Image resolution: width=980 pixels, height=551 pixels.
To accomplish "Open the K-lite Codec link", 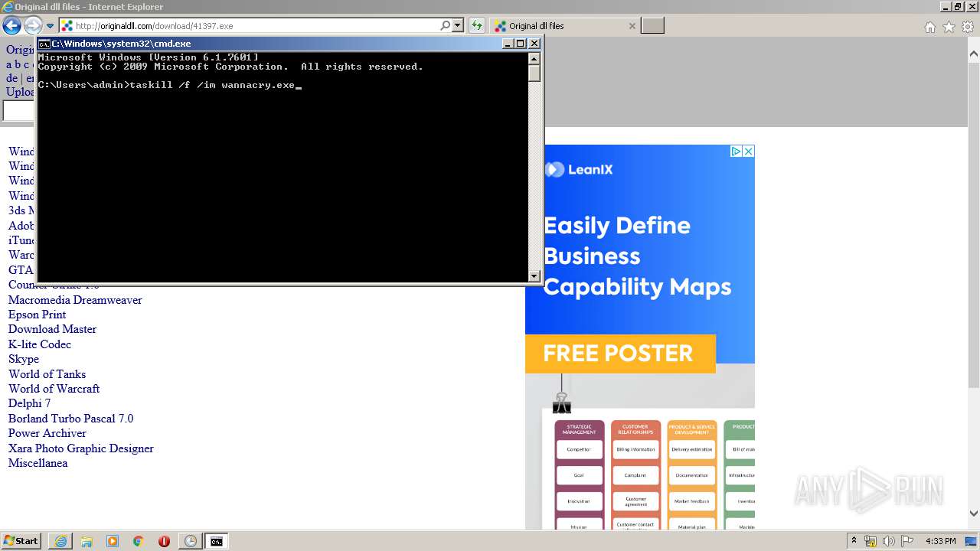I will point(40,344).
